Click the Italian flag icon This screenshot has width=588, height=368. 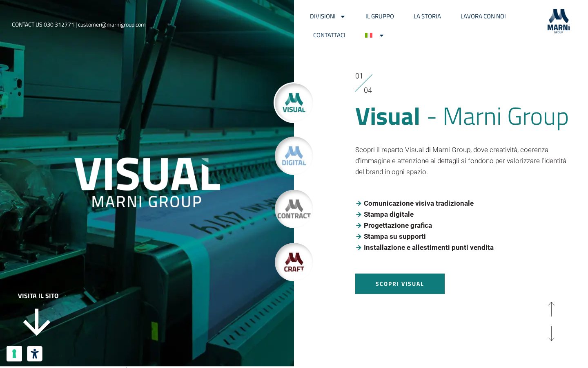369,35
